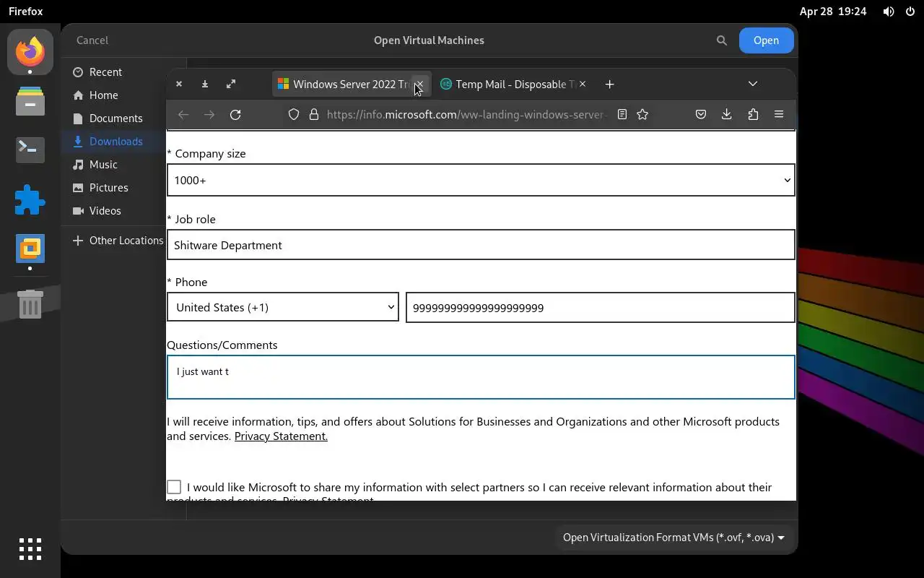This screenshot has height=578, width=924.
Task: Click the Open button in dialog
Action: (766, 40)
